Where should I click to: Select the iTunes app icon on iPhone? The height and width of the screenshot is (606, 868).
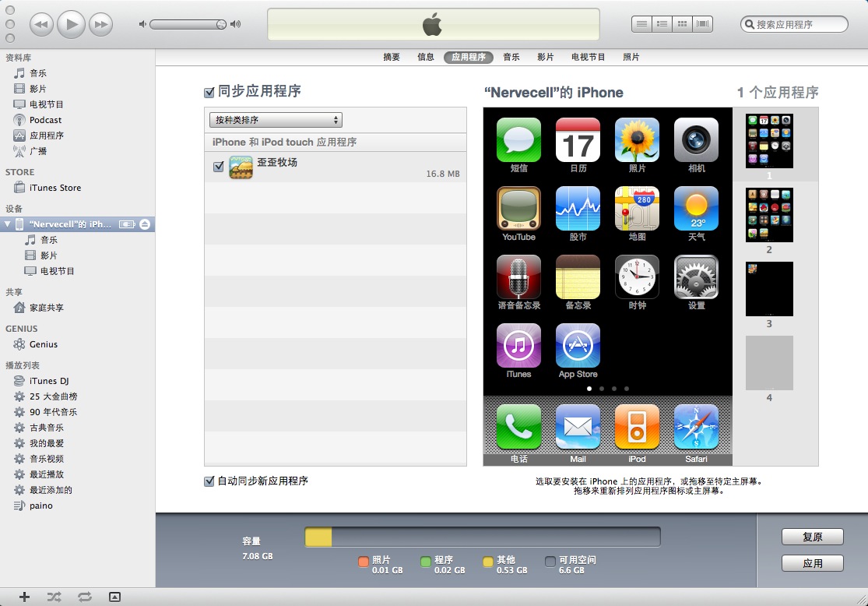(518, 346)
